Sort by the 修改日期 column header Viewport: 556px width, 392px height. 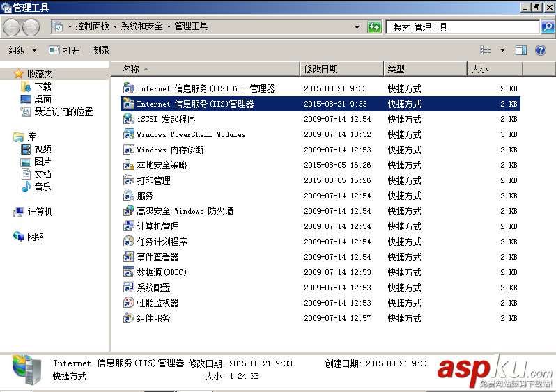(x=342, y=69)
